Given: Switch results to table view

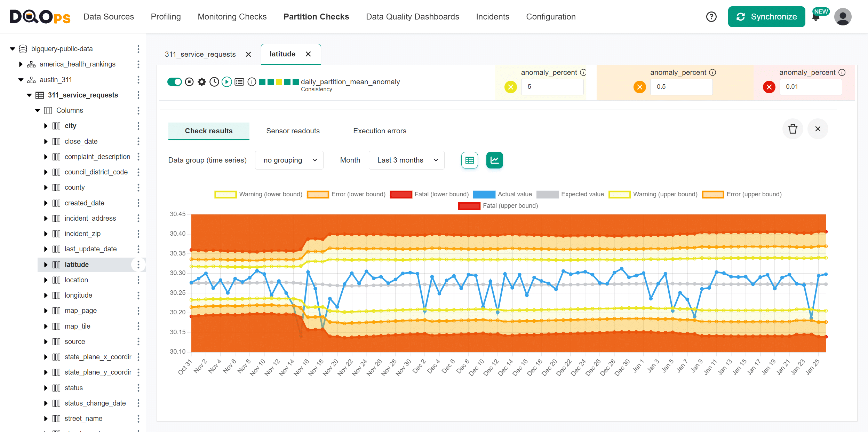Looking at the screenshot, I should point(469,160).
